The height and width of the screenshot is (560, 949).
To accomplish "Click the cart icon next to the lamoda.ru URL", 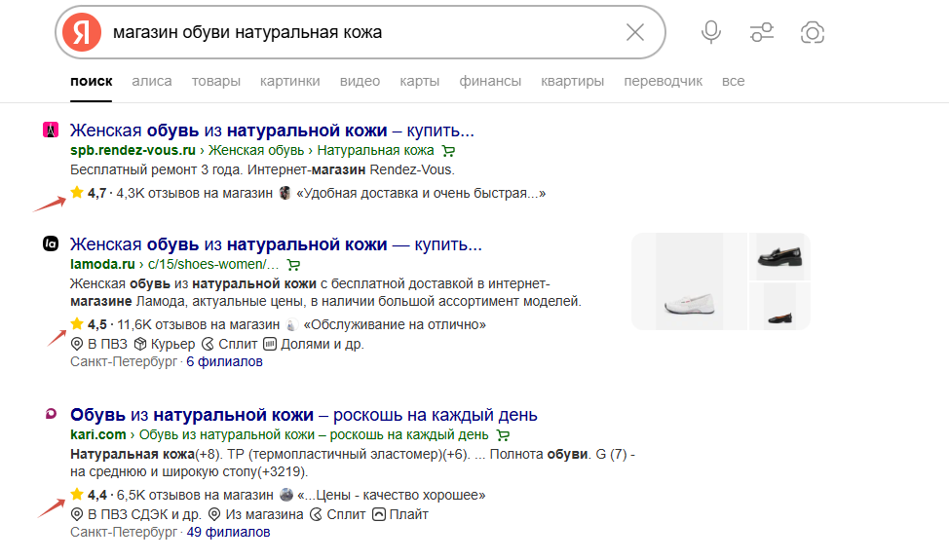I will point(293,264).
